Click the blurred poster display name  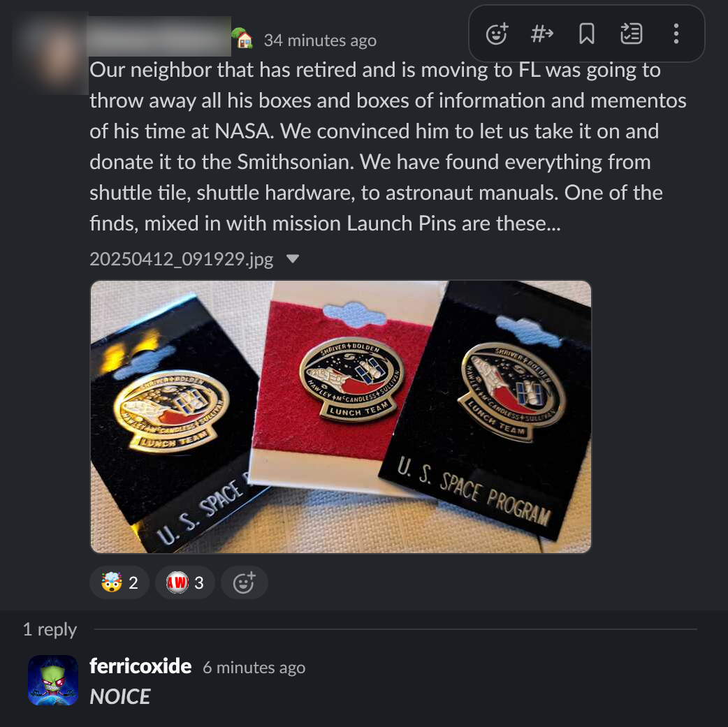159,36
